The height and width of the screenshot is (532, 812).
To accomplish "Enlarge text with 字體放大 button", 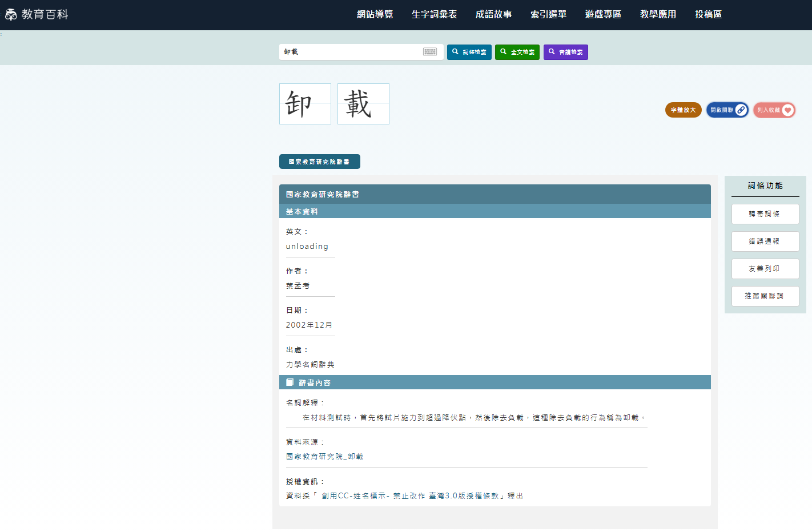I will click(683, 110).
